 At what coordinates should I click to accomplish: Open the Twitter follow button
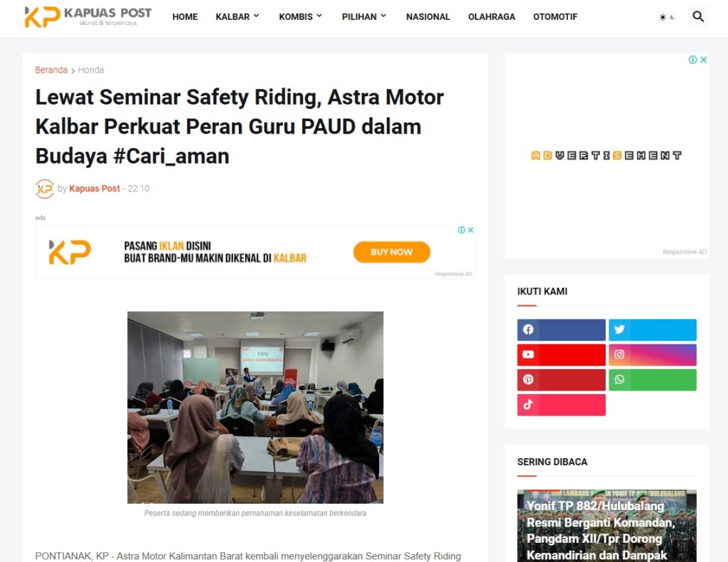click(653, 330)
